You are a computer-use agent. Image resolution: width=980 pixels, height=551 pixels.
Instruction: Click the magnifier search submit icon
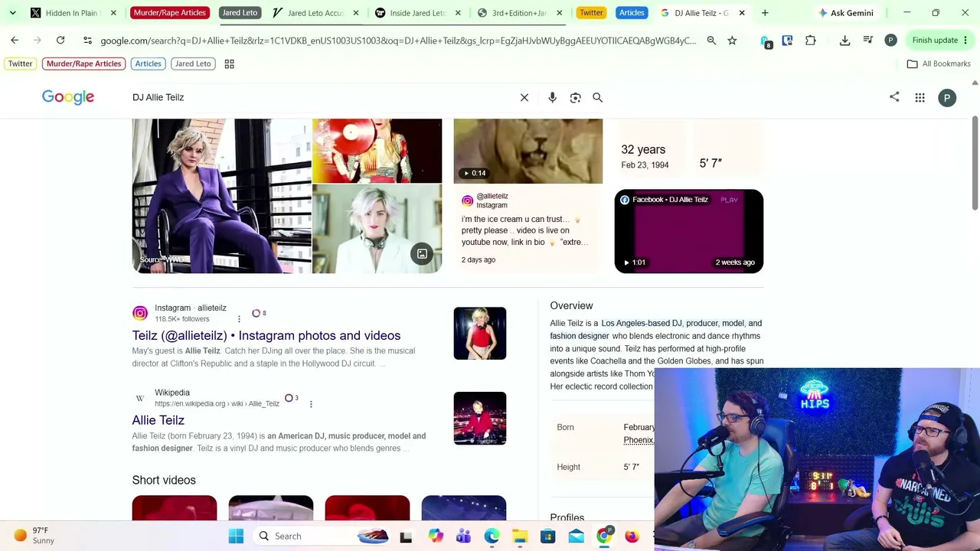pyautogui.click(x=598, y=98)
